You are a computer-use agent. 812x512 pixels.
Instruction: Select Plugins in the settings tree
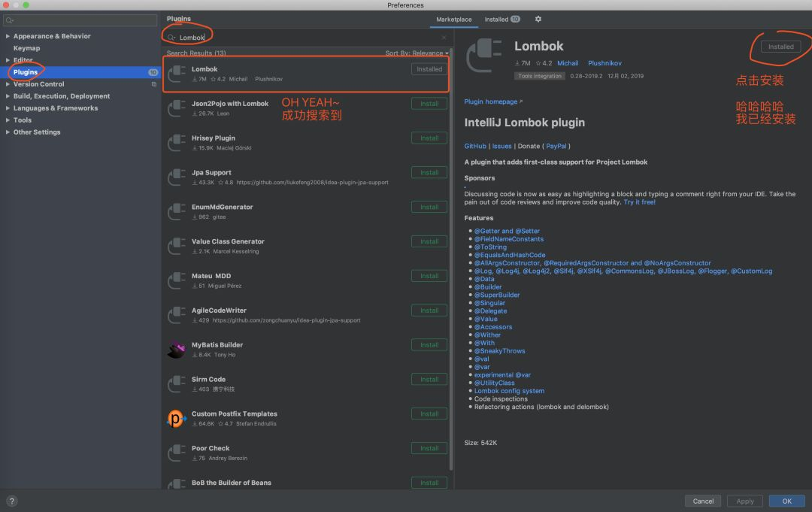(26, 72)
